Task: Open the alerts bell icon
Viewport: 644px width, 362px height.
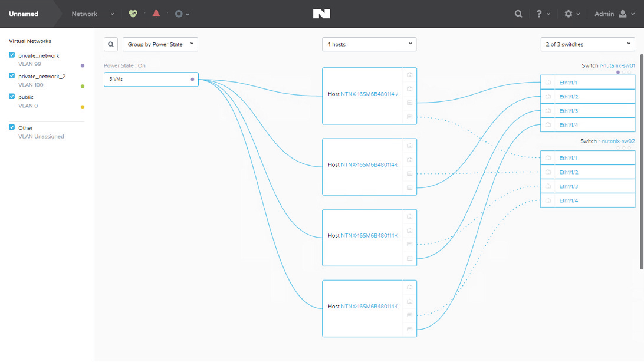Action: [x=156, y=14]
